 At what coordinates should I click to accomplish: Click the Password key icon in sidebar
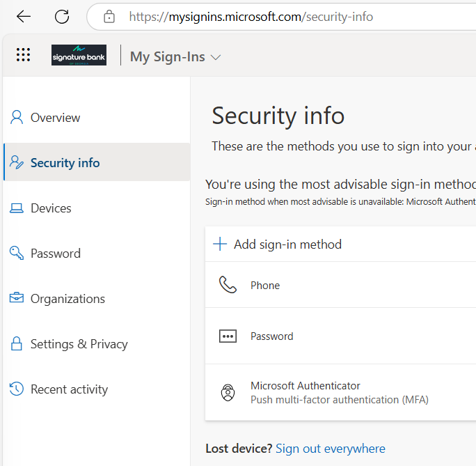click(x=17, y=253)
